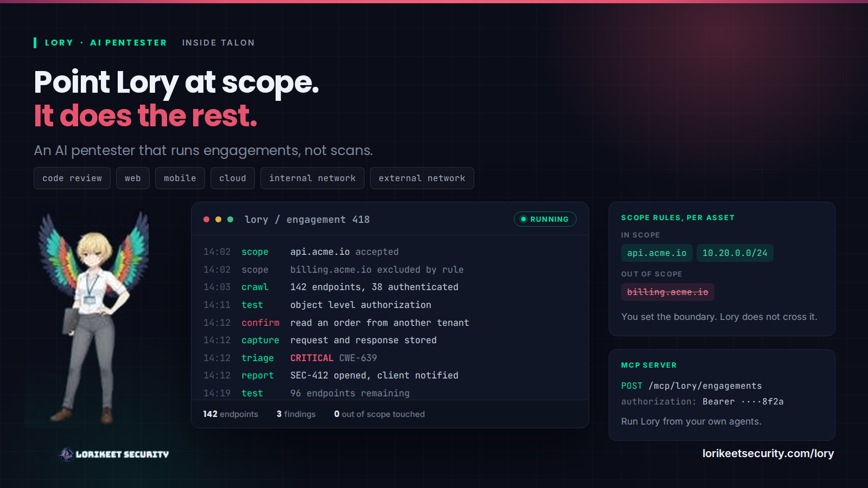Click the 'INSIDE TALON' header label

219,43
